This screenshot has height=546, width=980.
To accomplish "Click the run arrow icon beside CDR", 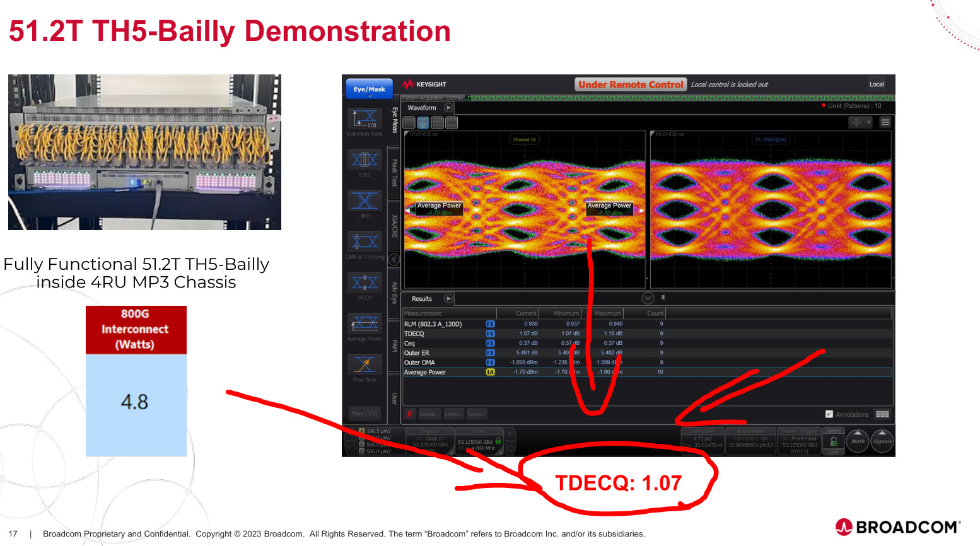I will pos(510,434).
